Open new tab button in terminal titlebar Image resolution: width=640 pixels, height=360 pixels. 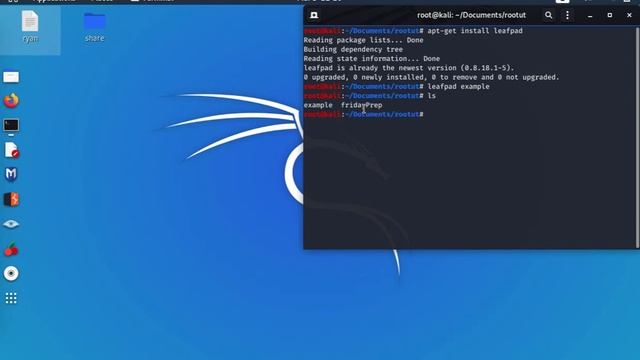314,15
